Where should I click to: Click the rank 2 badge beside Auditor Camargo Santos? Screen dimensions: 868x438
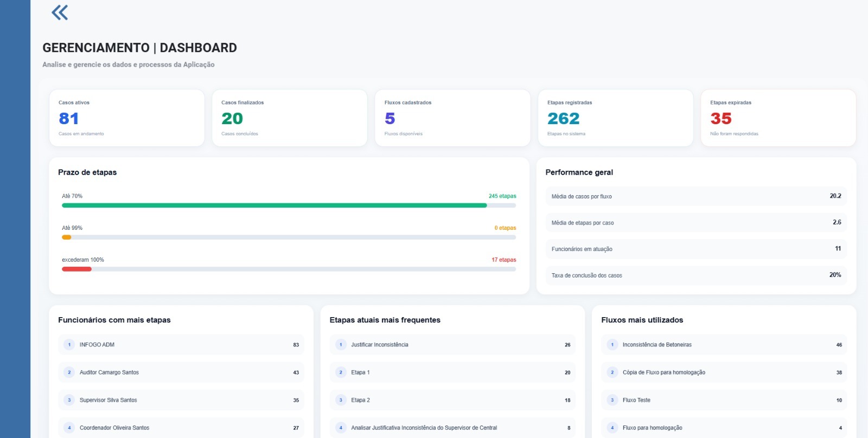(x=69, y=372)
